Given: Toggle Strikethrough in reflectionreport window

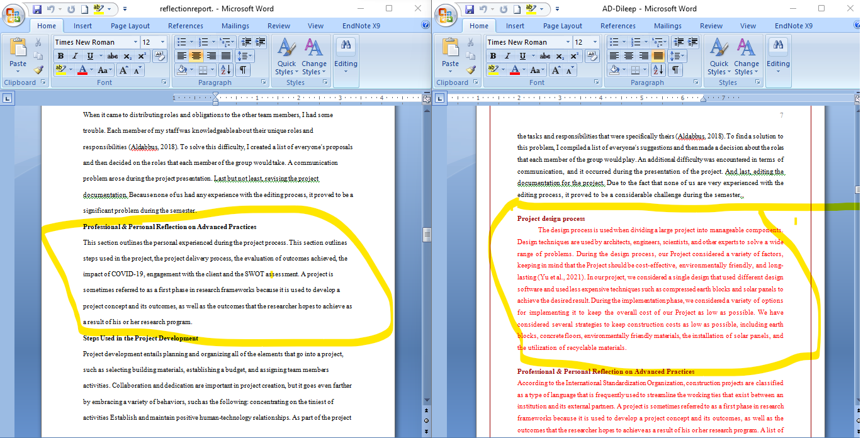Looking at the screenshot, I should point(112,56).
